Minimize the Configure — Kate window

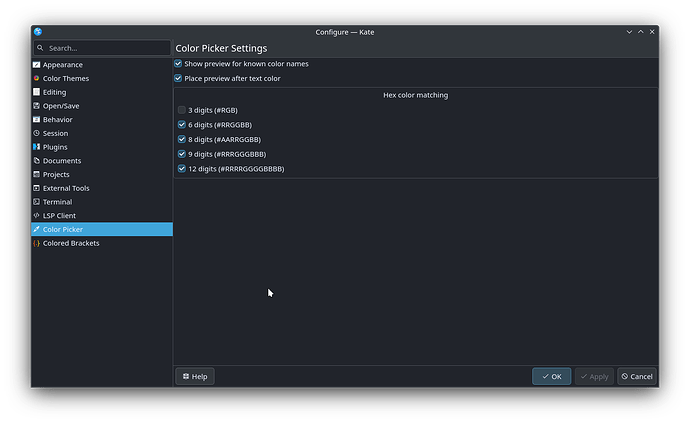point(629,32)
